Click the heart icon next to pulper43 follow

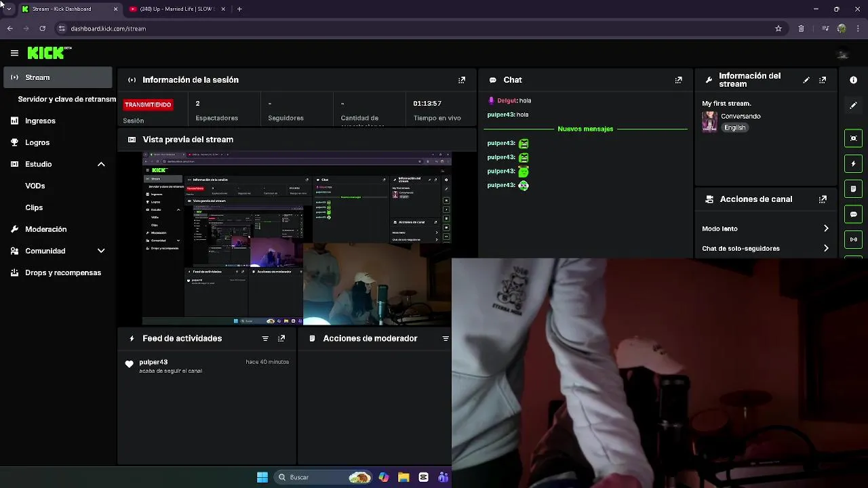coord(129,364)
